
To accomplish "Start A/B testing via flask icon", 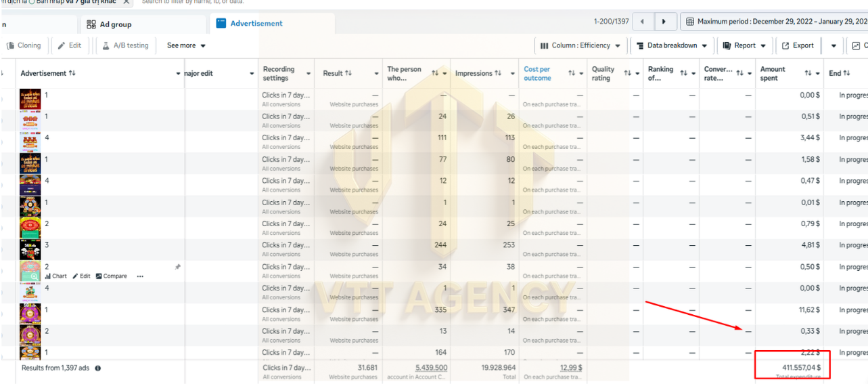I will (x=125, y=45).
